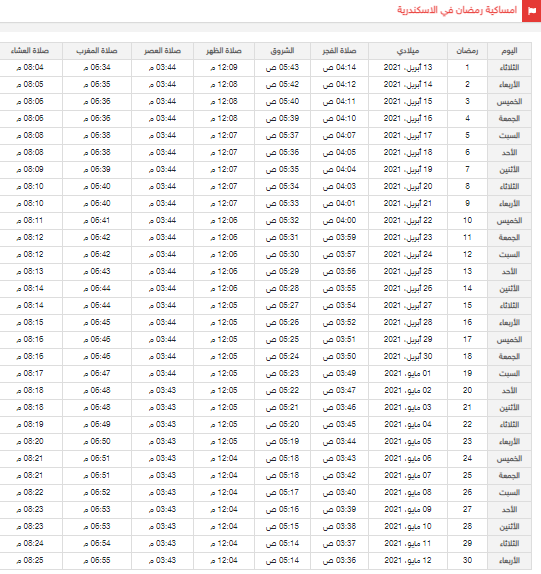Click the 13 أبريل 2021 date cell

pyautogui.click(x=408, y=68)
